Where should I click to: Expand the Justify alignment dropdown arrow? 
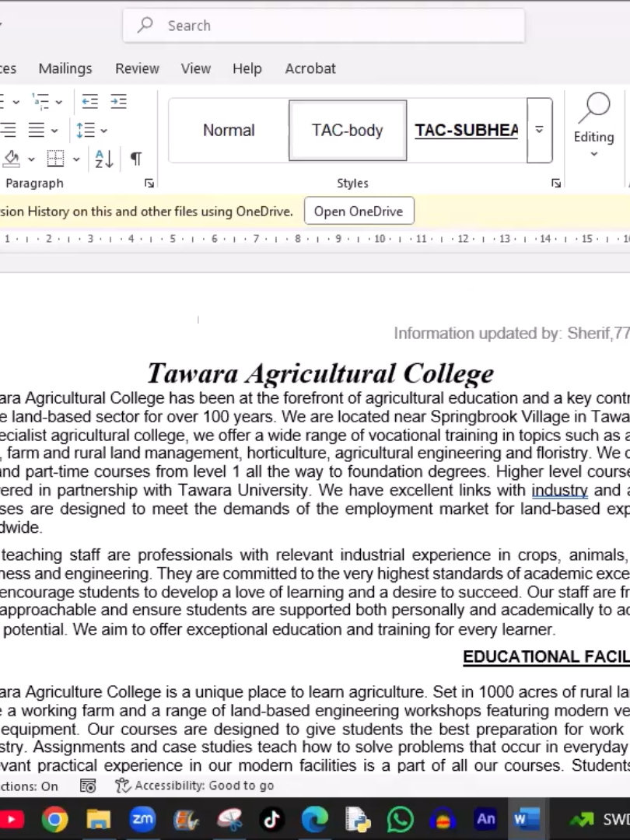click(x=54, y=131)
